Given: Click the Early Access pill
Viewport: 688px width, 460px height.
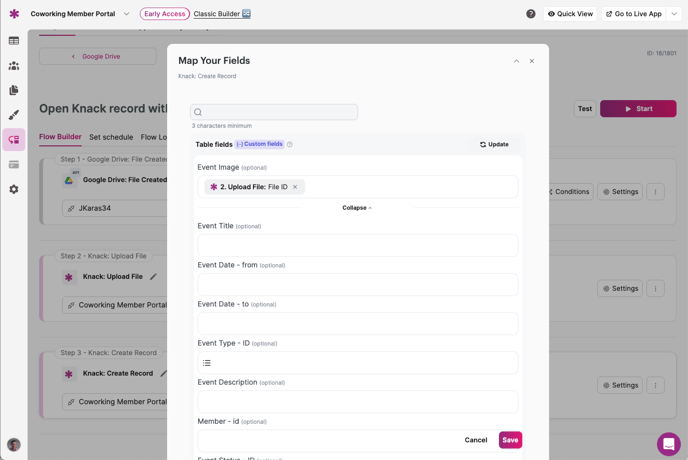Looking at the screenshot, I should 165,14.
